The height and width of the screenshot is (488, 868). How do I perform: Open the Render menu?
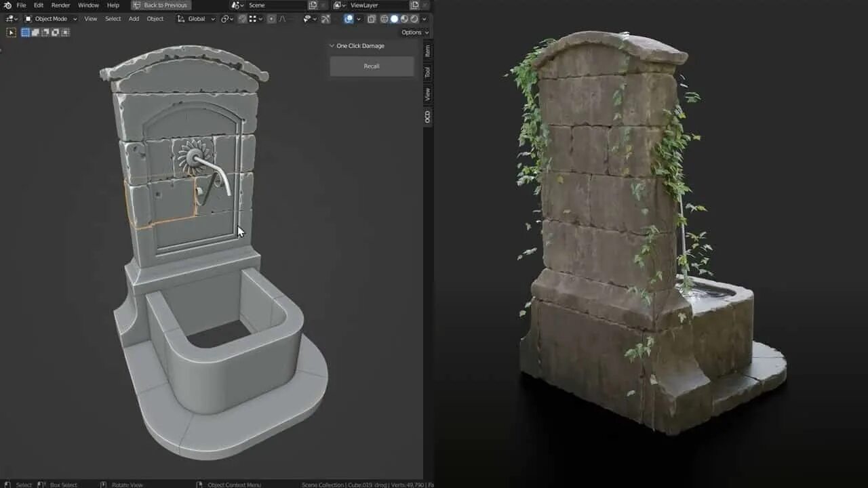(61, 5)
